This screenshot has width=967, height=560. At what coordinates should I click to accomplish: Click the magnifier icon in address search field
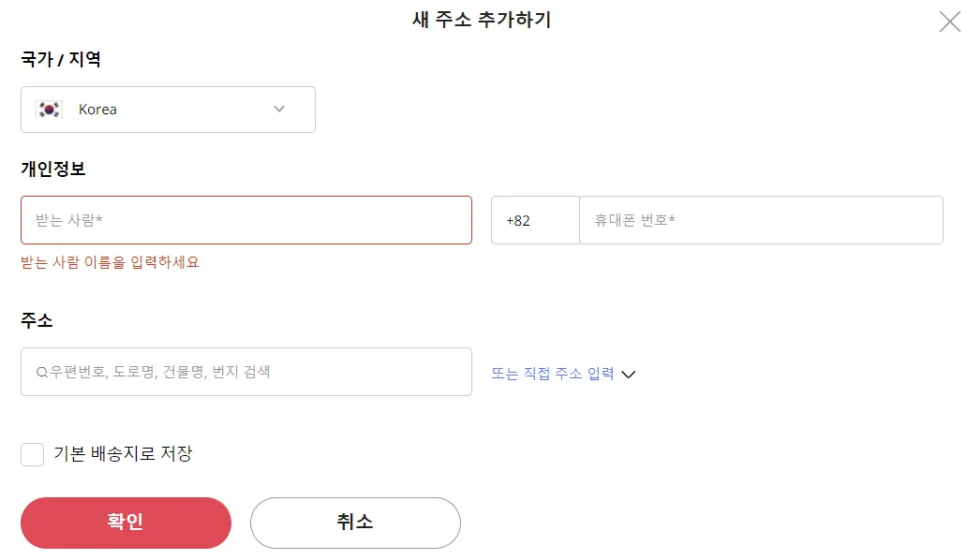pos(41,371)
